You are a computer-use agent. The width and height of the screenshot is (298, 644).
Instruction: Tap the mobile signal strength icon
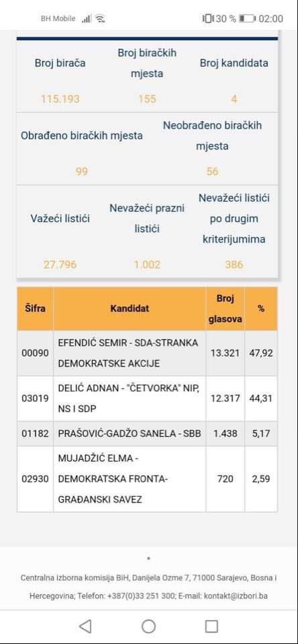pyautogui.click(x=87, y=19)
